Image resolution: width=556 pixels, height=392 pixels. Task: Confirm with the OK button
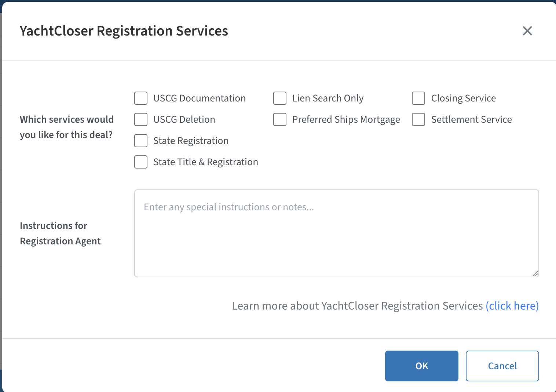pos(421,366)
